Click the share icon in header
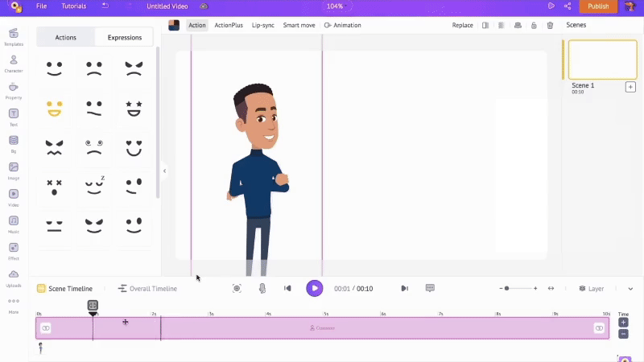Image resolution: width=644 pixels, height=362 pixels. point(568,6)
